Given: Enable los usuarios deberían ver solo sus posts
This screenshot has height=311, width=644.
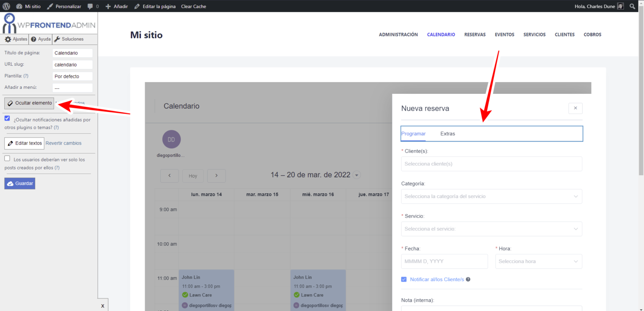Looking at the screenshot, I should point(7,158).
